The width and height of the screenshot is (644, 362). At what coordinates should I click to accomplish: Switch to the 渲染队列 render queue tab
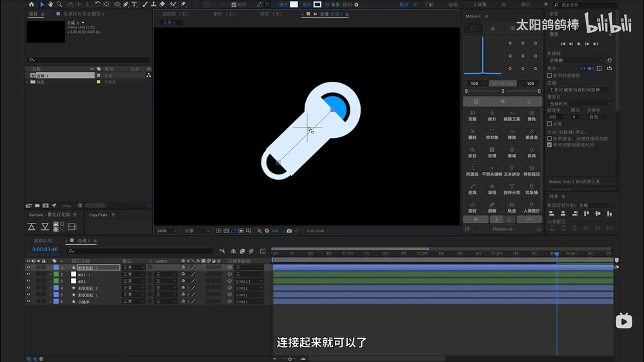tap(43, 241)
